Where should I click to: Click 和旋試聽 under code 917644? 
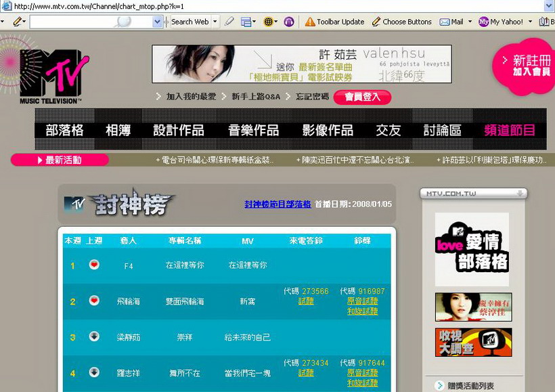(x=363, y=383)
